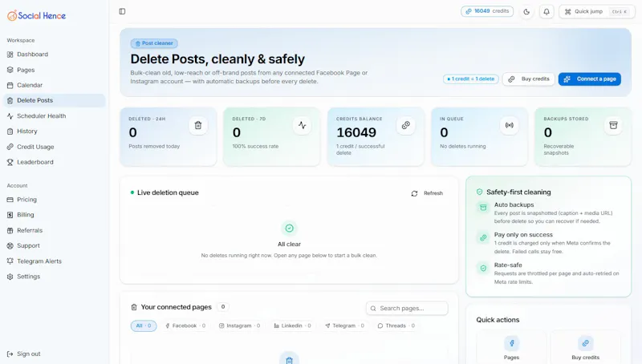Open Settings page
The height and width of the screenshot is (364, 642).
[x=54, y=277]
